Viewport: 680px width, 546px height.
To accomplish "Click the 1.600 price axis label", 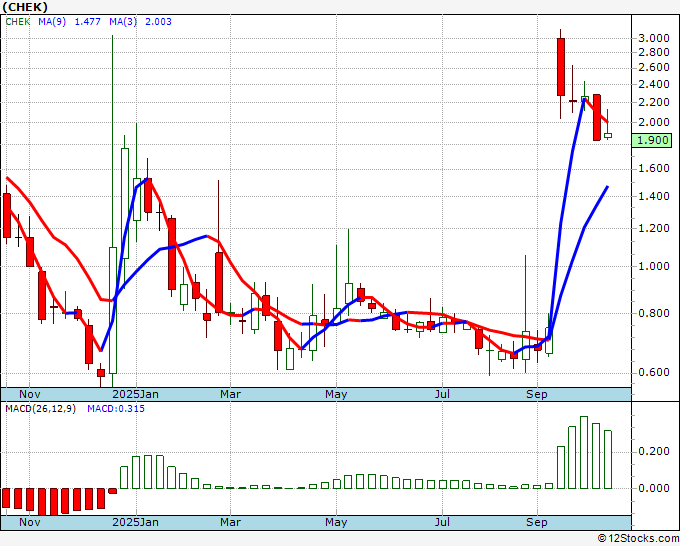I will click(x=654, y=169).
